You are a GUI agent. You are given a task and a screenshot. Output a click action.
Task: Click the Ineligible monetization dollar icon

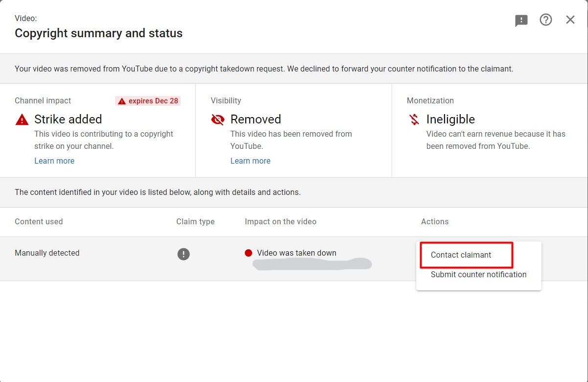tap(415, 119)
